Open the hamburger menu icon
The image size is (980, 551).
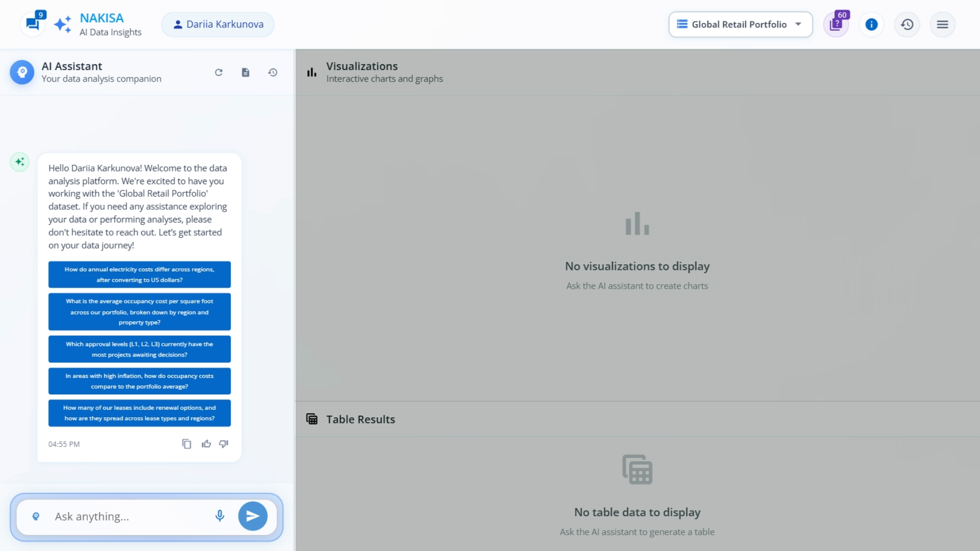coord(942,24)
